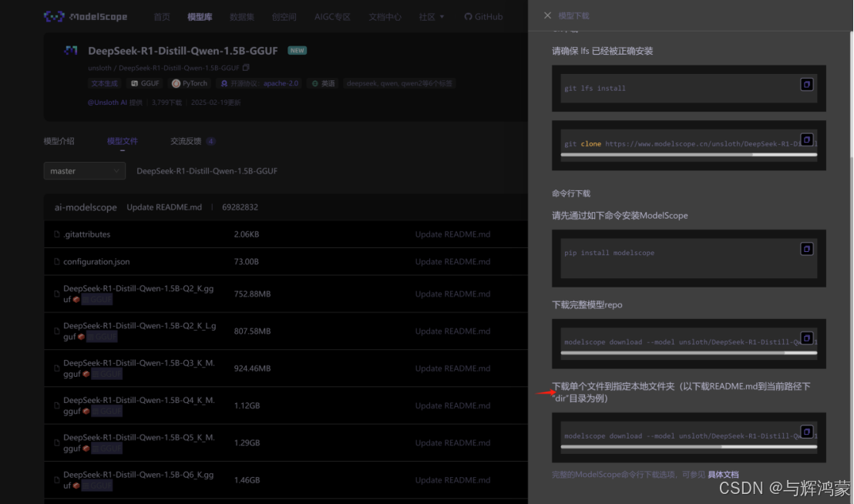Click the NEW badge beside the title
This screenshot has width=854, height=504.
pyautogui.click(x=298, y=51)
